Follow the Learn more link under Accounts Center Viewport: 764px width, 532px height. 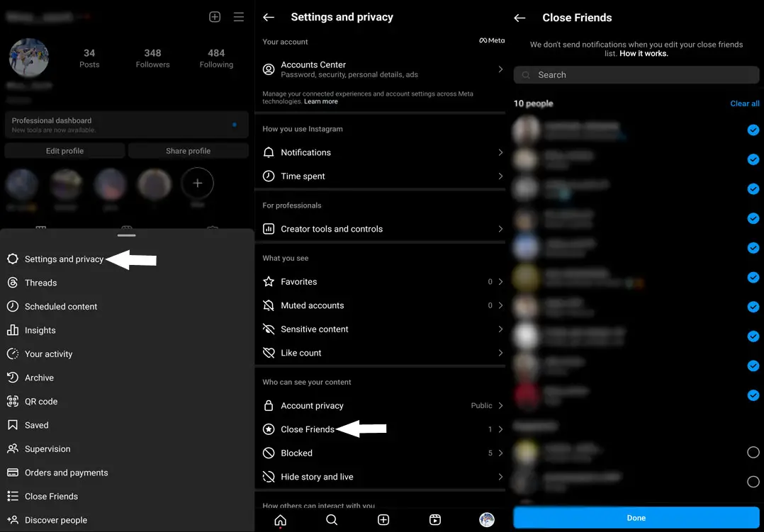pyautogui.click(x=320, y=101)
